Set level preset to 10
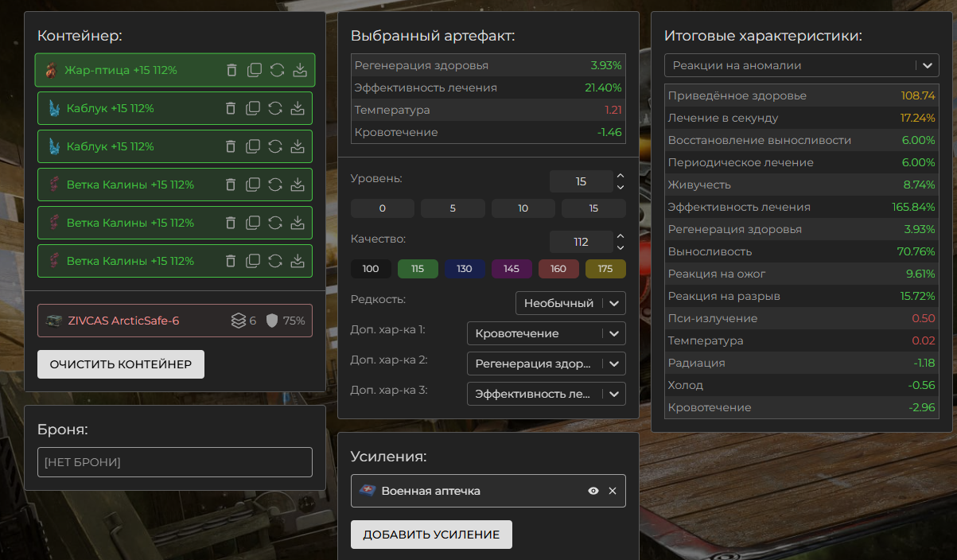 523,208
